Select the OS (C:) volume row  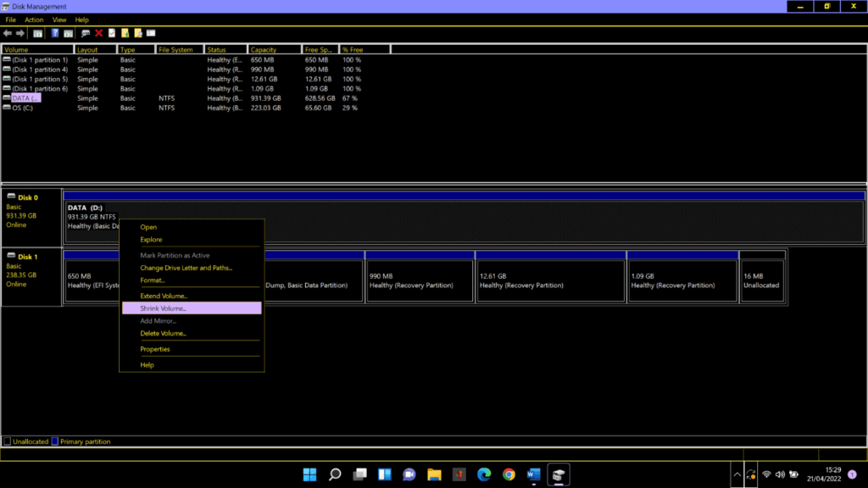(x=23, y=108)
